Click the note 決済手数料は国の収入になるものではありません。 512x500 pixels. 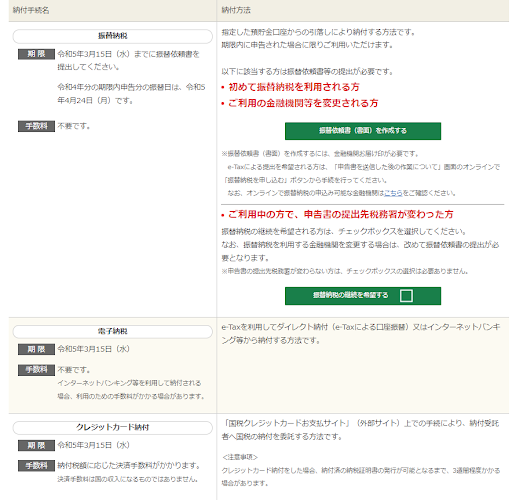click(128, 479)
